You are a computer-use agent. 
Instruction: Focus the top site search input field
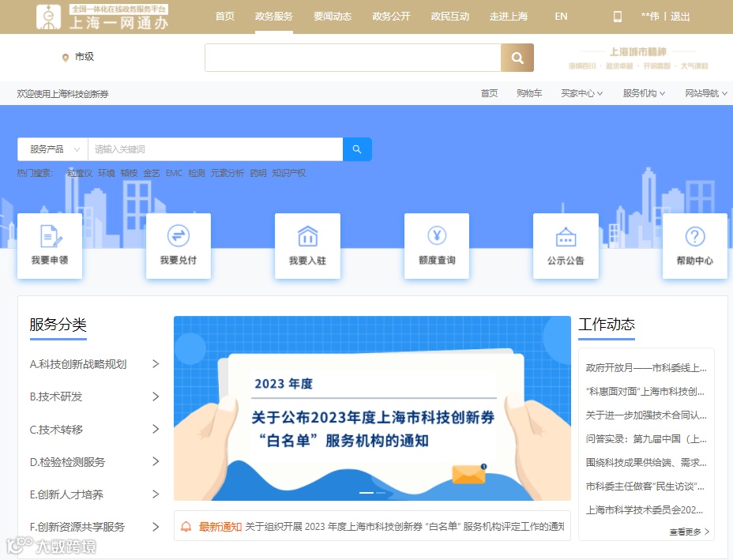click(x=352, y=58)
